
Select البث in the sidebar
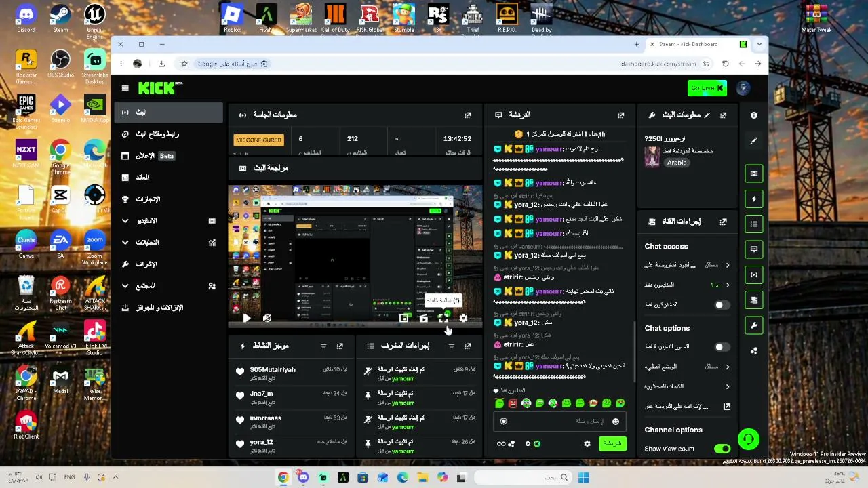click(x=170, y=113)
